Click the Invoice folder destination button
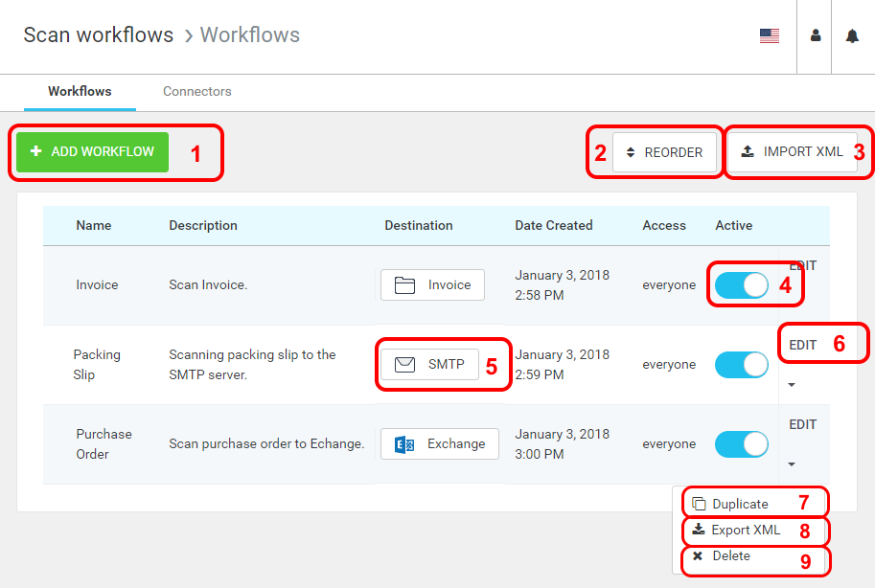The image size is (875, 588). point(432,284)
